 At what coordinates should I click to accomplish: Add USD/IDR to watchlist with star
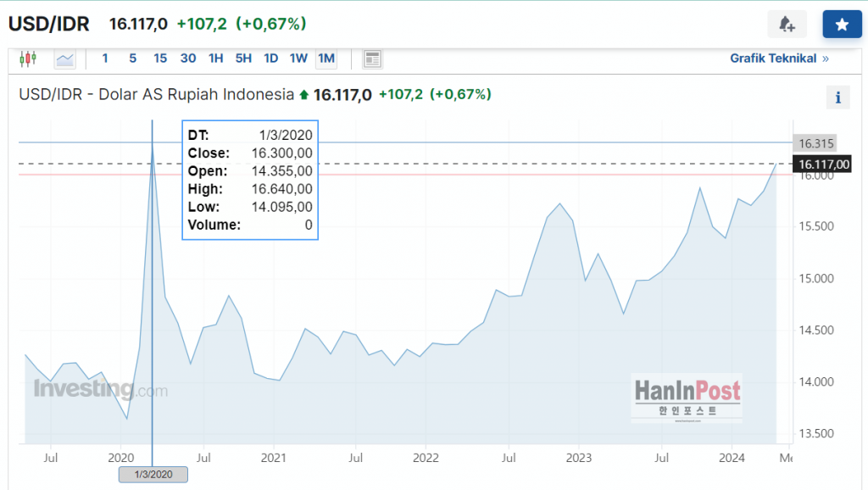click(842, 25)
